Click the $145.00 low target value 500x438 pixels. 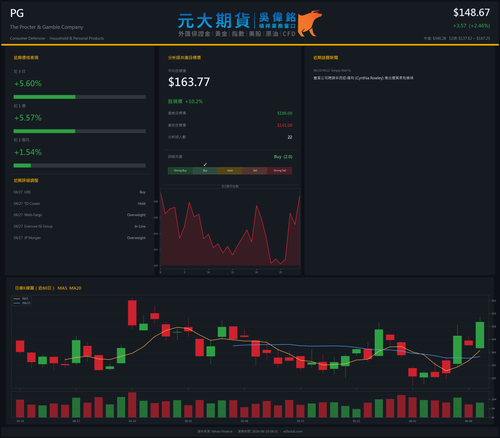click(285, 125)
